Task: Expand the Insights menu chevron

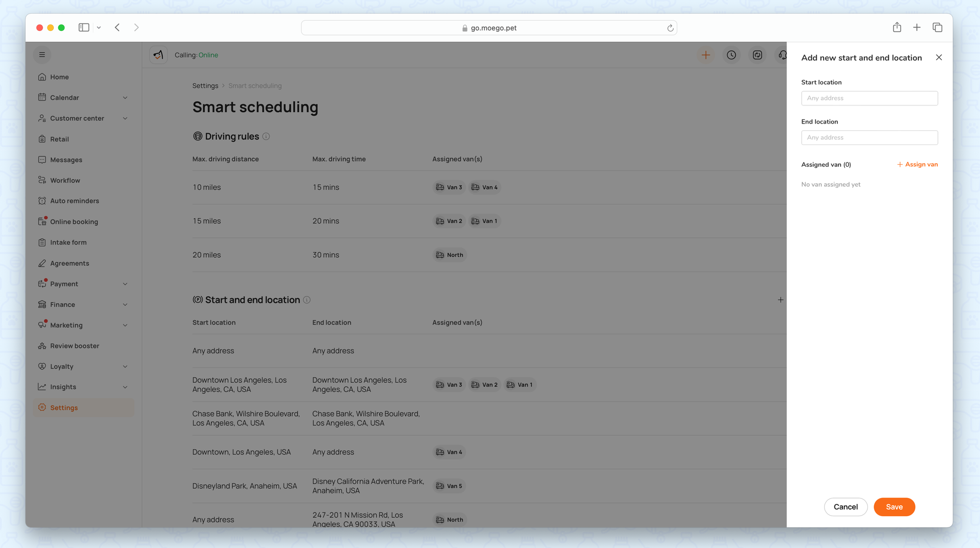Action: [x=125, y=387]
